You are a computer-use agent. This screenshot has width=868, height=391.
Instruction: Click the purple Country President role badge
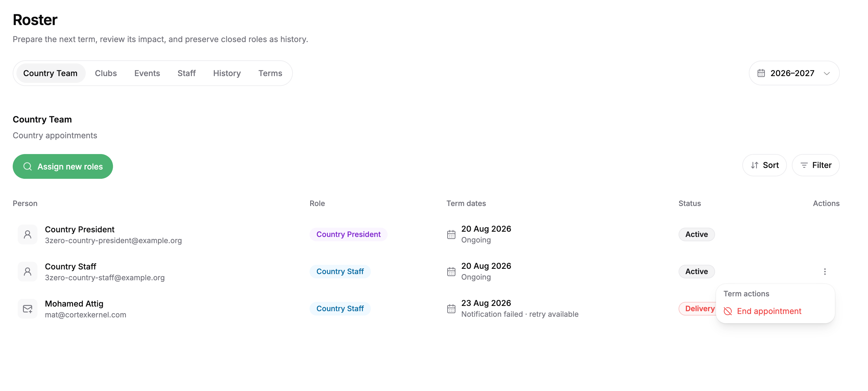pyautogui.click(x=349, y=234)
